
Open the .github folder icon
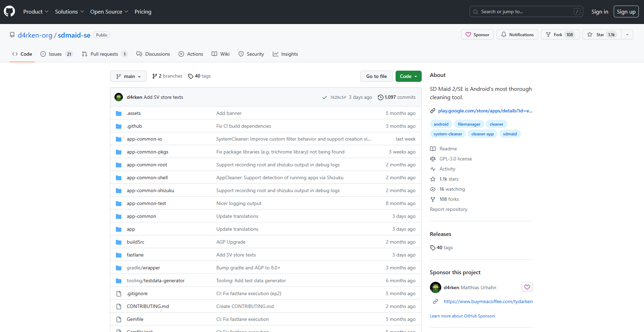click(x=119, y=126)
